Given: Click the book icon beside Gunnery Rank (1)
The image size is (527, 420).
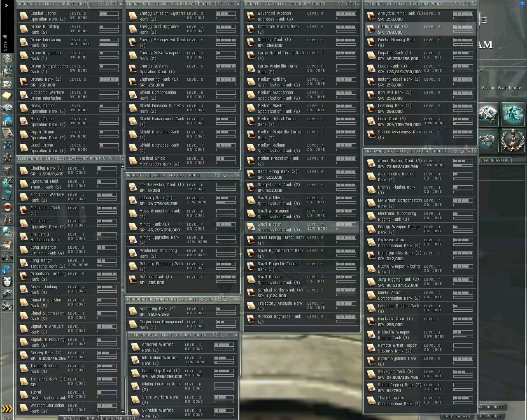Looking at the screenshot, I should click(x=251, y=42).
